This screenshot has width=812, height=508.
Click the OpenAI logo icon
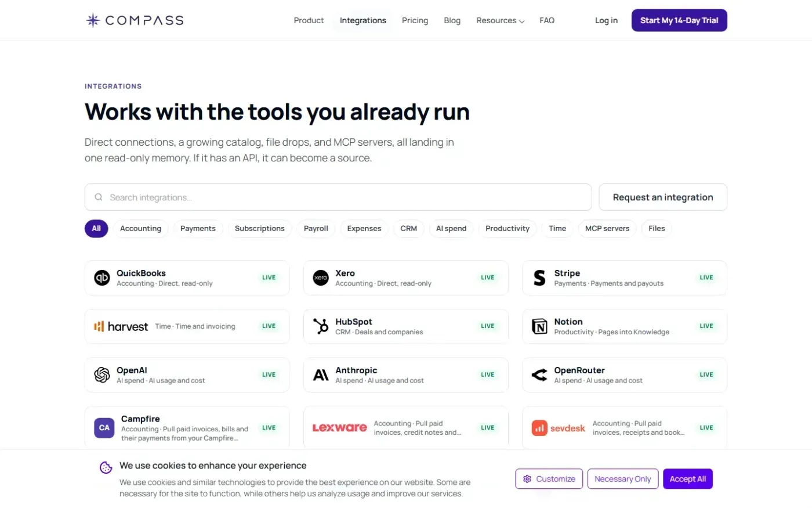[102, 375]
